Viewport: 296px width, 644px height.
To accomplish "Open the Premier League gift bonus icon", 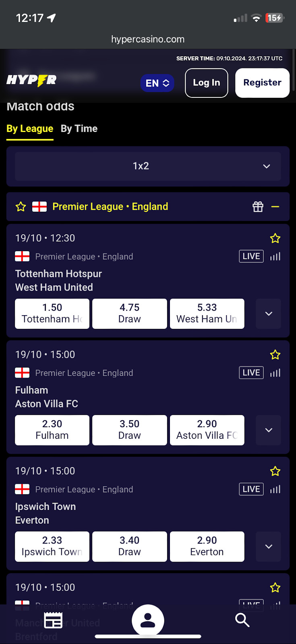I will 258,206.
